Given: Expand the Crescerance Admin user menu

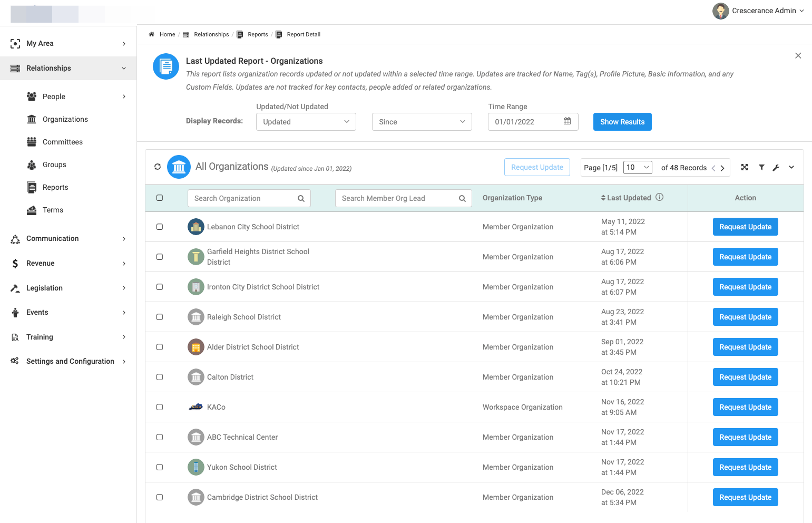Looking at the screenshot, I should (802, 11).
